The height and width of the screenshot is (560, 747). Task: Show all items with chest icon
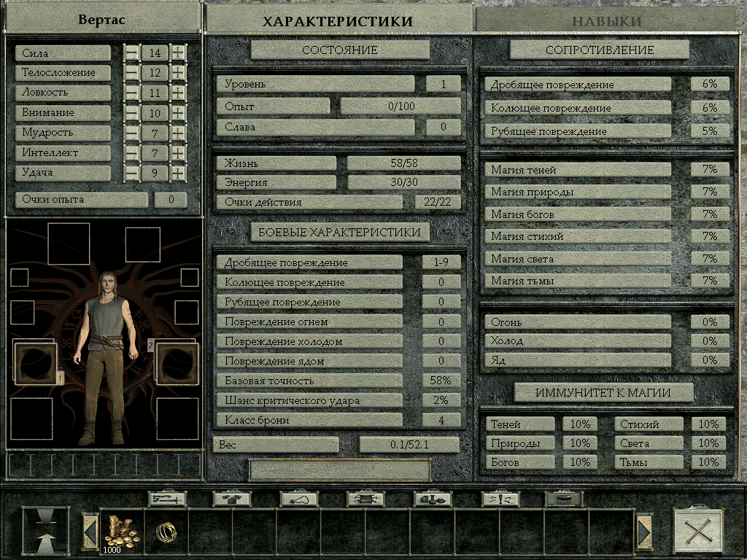564,499
